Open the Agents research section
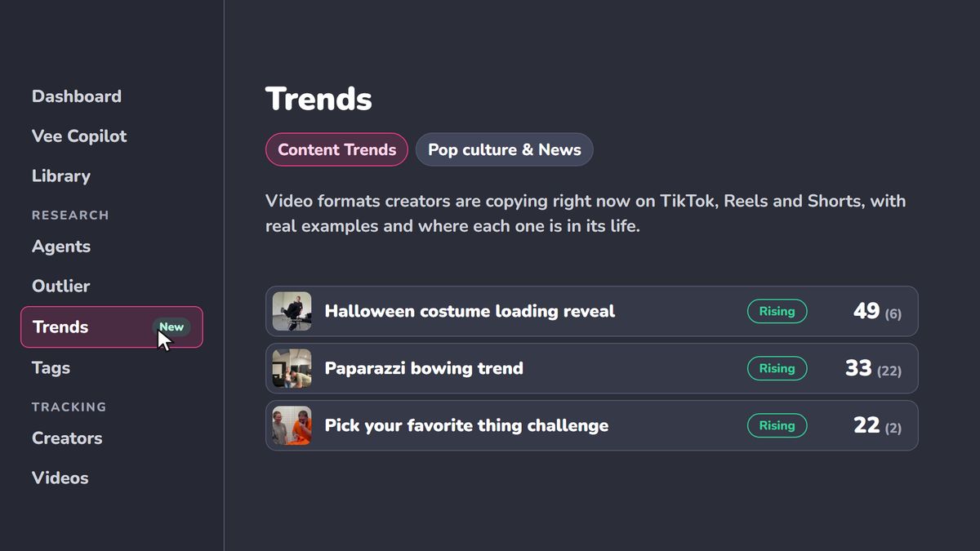Image resolution: width=980 pixels, height=551 pixels. [x=61, y=247]
